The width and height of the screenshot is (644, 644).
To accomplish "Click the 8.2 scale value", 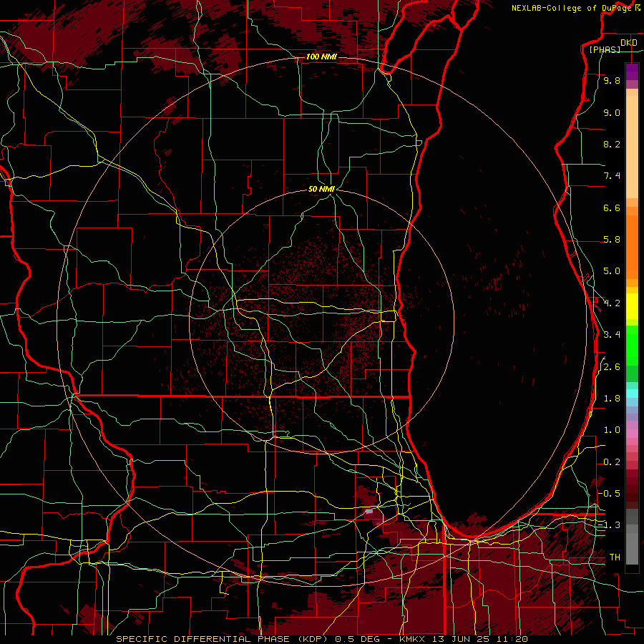I will tap(612, 144).
